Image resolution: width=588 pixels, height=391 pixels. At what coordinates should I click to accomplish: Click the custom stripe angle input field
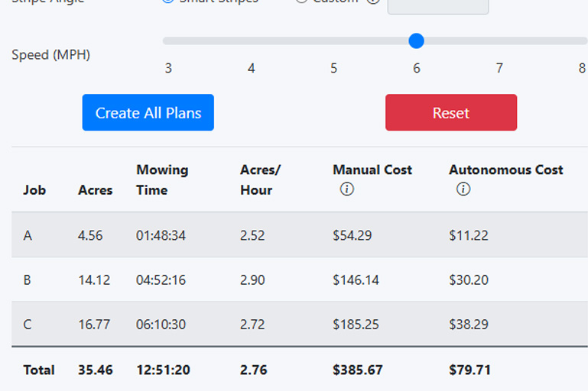(438, 5)
